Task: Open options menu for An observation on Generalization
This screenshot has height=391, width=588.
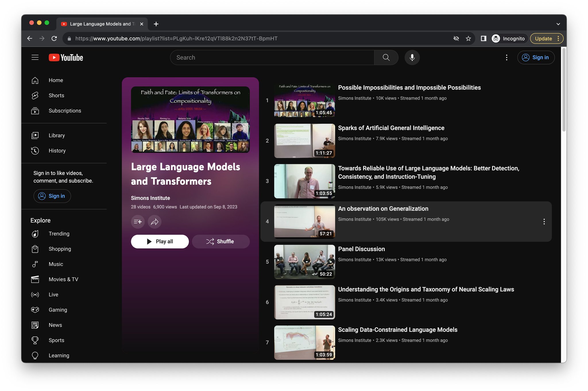Action: tap(544, 222)
